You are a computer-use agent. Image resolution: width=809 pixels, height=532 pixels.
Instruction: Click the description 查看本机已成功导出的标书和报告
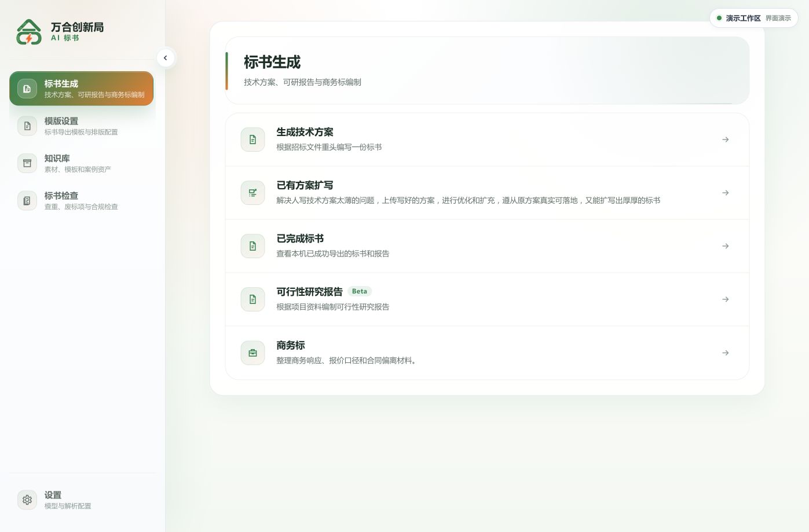tap(333, 254)
